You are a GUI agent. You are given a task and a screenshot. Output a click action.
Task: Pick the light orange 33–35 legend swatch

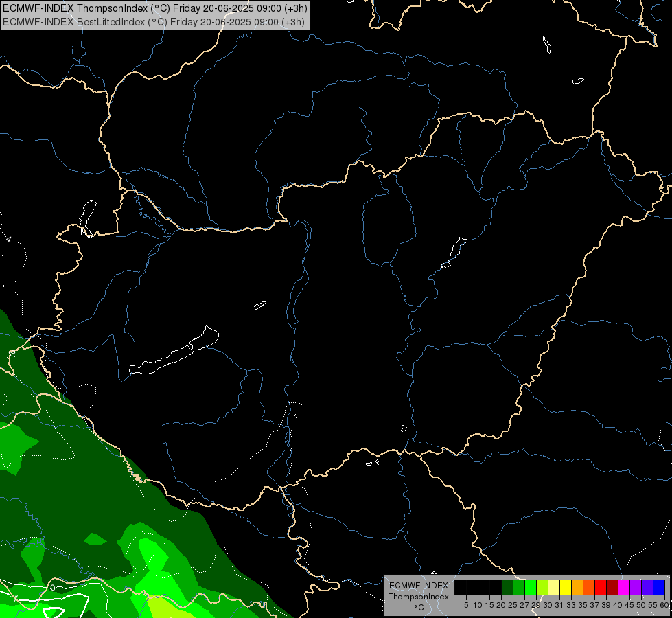pyautogui.click(x=577, y=587)
